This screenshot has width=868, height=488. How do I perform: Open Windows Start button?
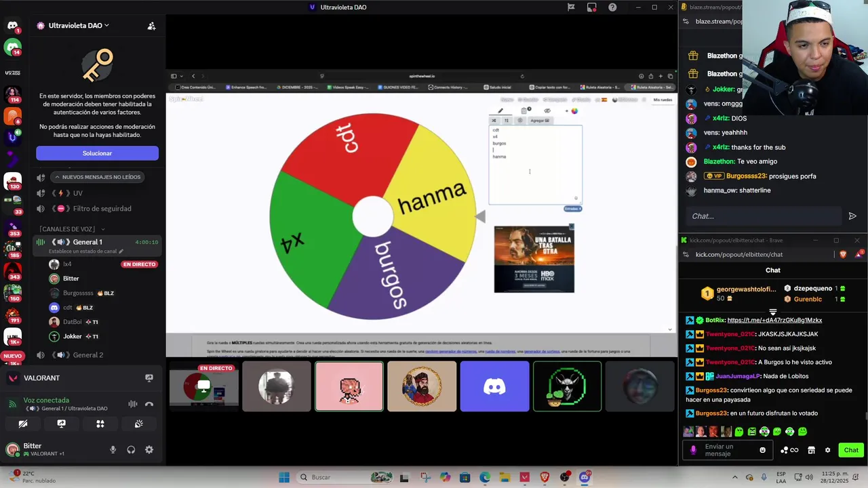pyautogui.click(x=284, y=477)
